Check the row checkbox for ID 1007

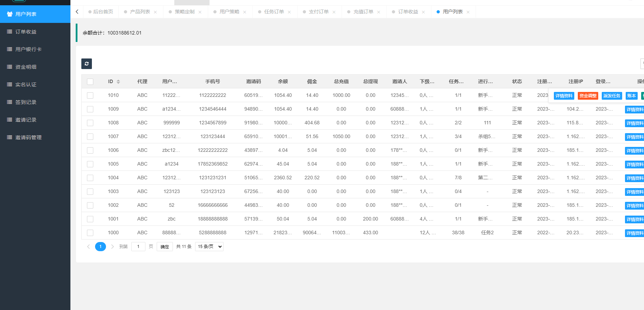(90, 137)
